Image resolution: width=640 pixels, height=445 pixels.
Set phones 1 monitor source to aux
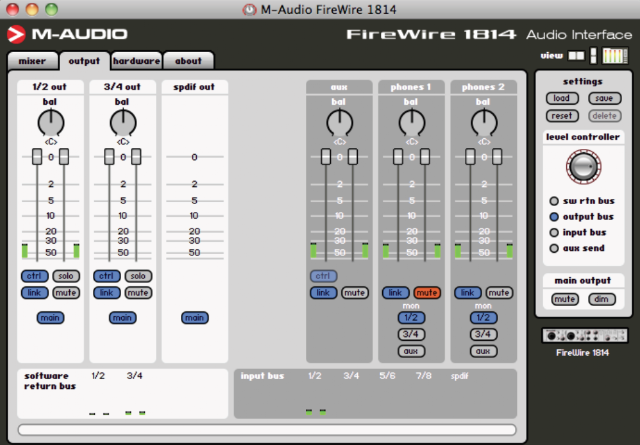tap(411, 351)
